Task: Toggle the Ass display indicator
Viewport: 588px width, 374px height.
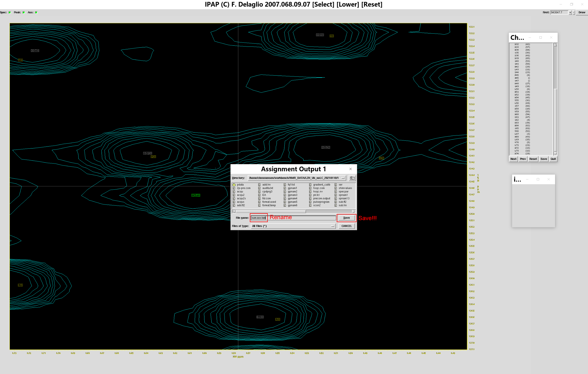Action: [36, 12]
